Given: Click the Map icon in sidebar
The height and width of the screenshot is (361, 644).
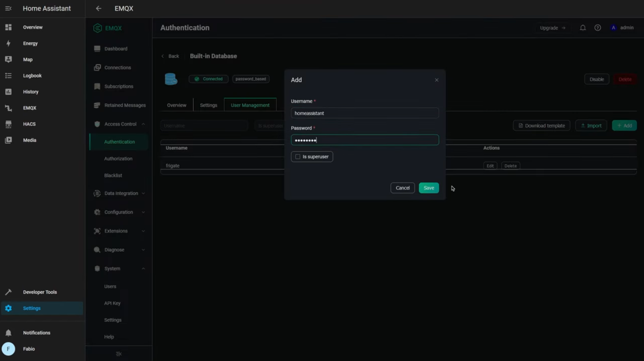Looking at the screenshot, I should 8,59.
